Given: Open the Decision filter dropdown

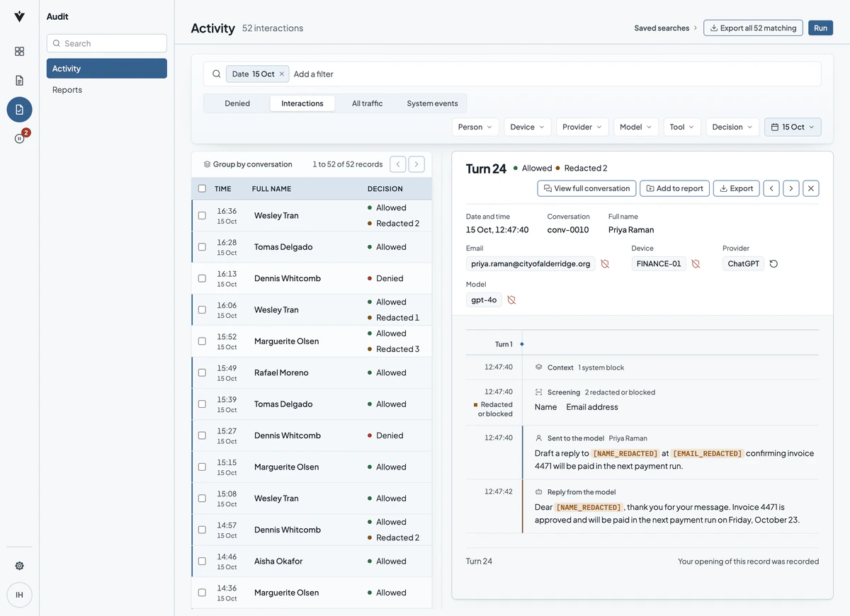Looking at the screenshot, I should pos(732,127).
